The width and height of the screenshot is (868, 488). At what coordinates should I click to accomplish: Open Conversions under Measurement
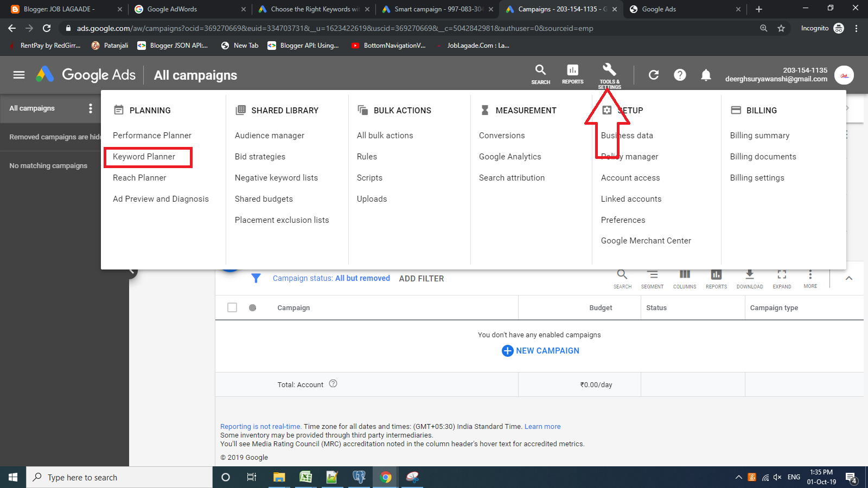502,136
